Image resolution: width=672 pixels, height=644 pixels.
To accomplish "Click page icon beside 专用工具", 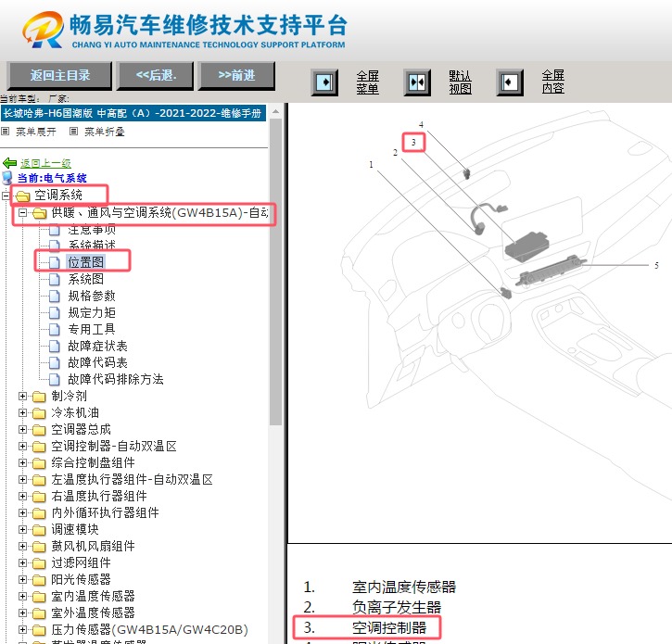I will click(55, 330).
